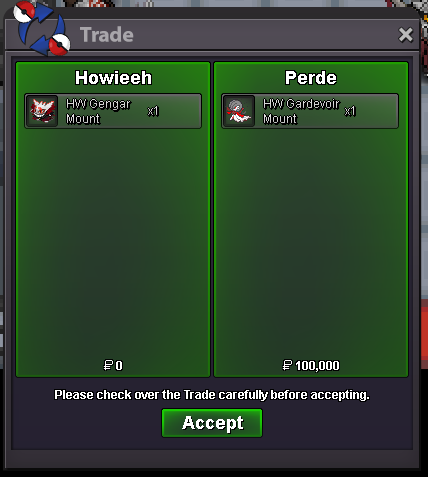Click empty area of Howieeh's offer panel
Screen dimensions: 428x477
click(113, 243)
